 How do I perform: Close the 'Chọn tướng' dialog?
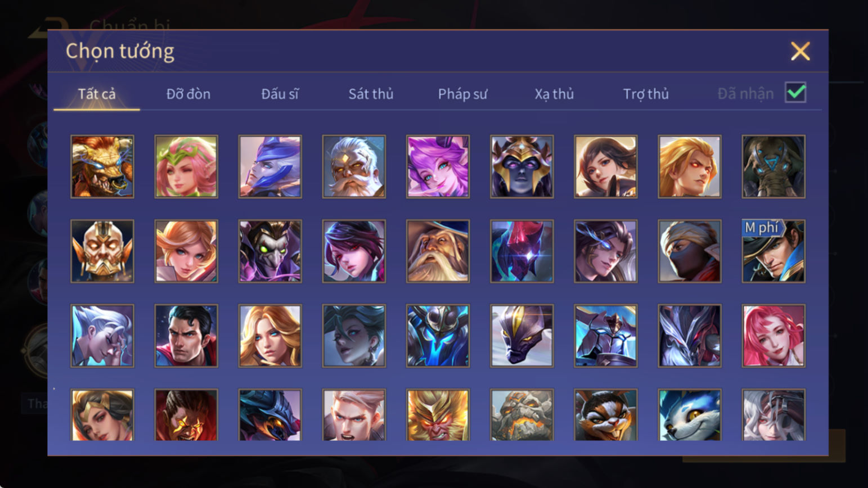[x=800, y=51]
